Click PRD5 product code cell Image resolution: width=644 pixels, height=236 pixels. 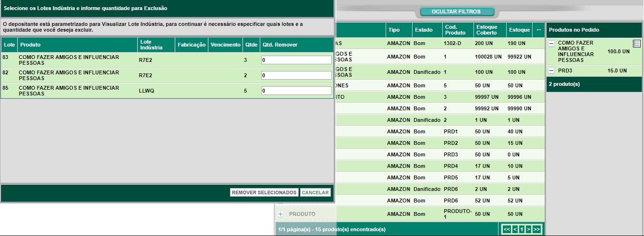click(x=451, y=177)
